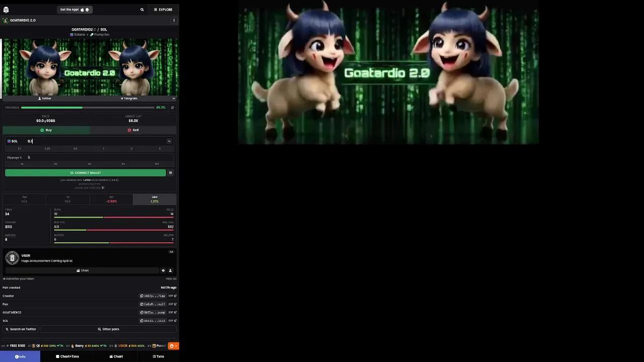This screenshot has height=362, width=644.
Task: Copy the GOATARDIO2 token name icon
Action: click(x=95, y=30)
